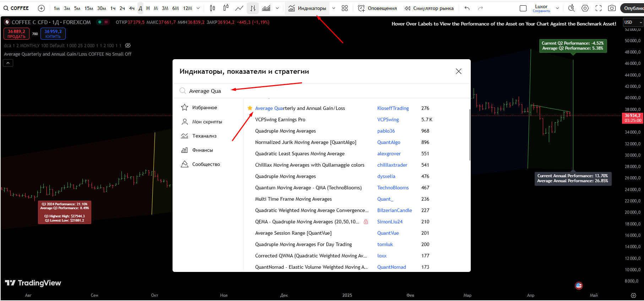
Task: Expand the time interval dropdown arrow
Action: [x=198, y=8]
